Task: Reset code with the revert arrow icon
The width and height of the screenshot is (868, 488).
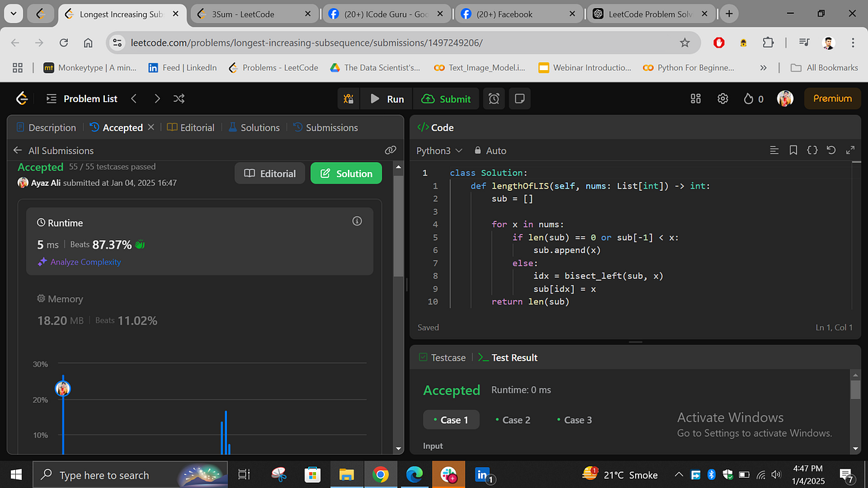Action: coord(830,150)
